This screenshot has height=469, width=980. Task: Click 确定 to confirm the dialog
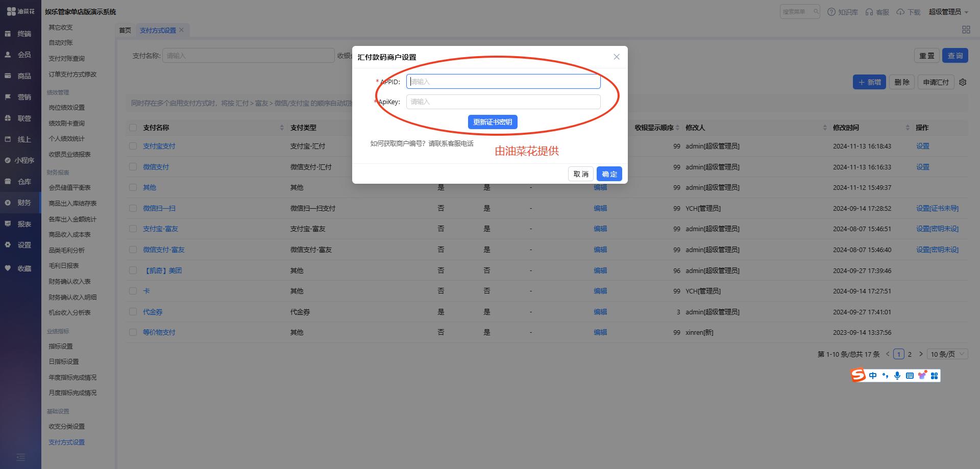[x=609, y=174]
